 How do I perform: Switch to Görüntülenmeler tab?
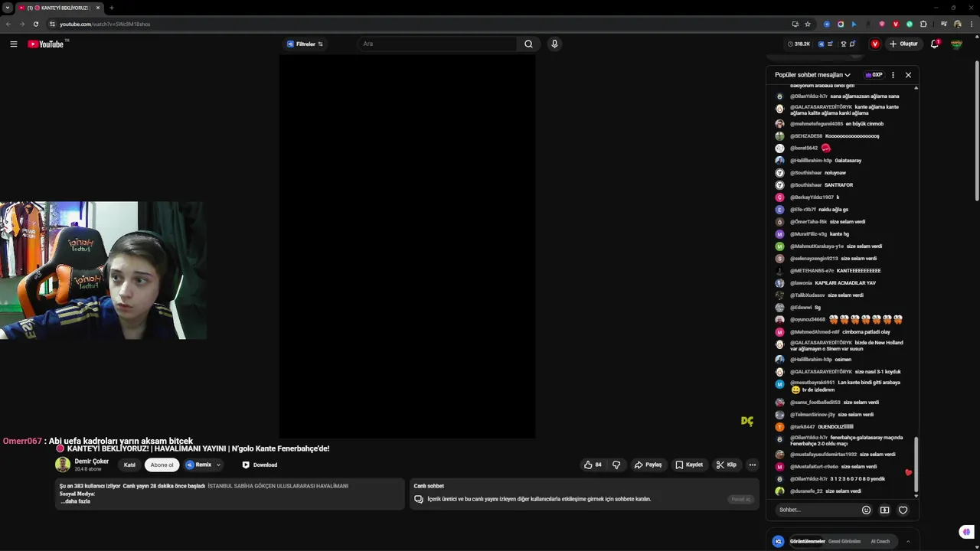[807, 541]
